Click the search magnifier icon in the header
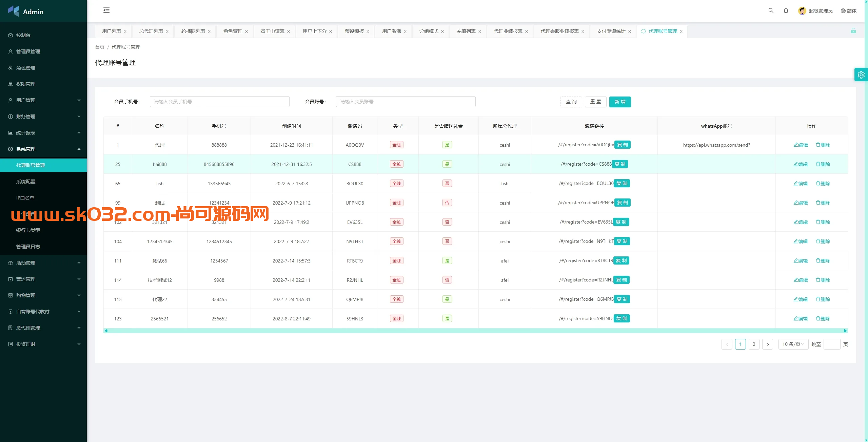This screenshot has width=868, height=442. pyautogui.click(x=771, y=10)
